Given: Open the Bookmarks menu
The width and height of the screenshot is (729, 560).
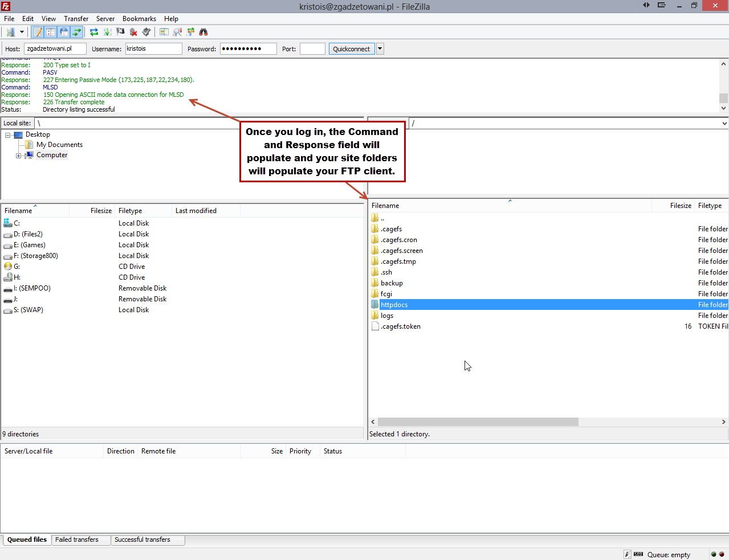Looking at the screenshot, I should [139, 19].
